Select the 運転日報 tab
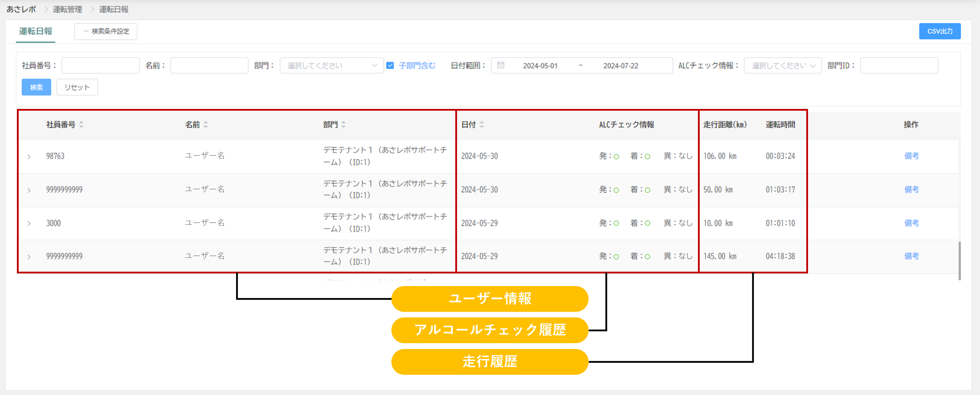Screen dimensions: 980x395 pyautogui.click(x=36, y=31)
